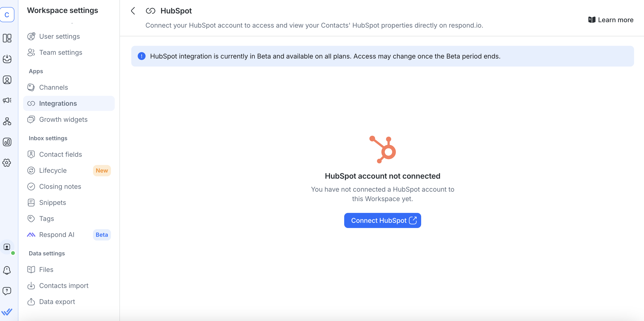Connect HubSpot to the workspace
Viewport: 644px width, 321px height.
pyautogui.click(x=382, y=220)
